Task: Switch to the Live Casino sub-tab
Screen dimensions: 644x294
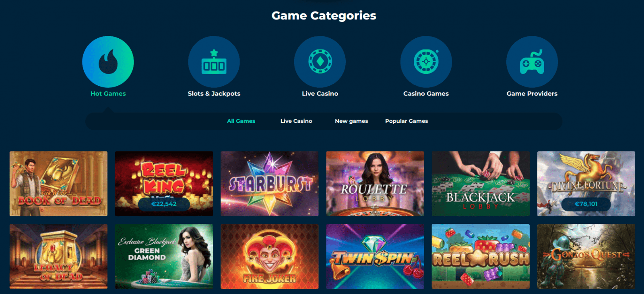Action: 296,121
